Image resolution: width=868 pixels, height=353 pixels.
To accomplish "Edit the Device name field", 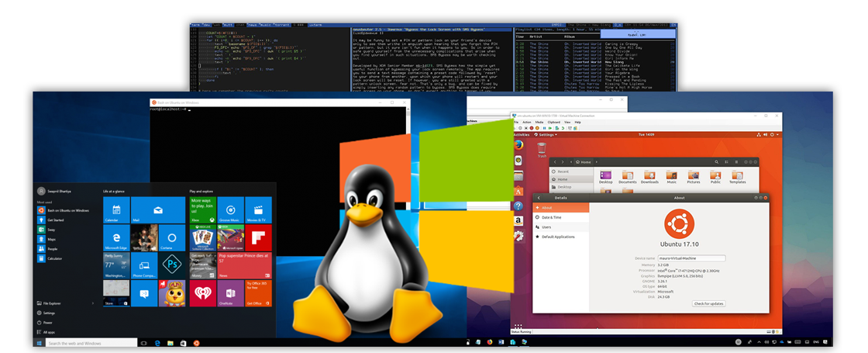I will 691,258.
